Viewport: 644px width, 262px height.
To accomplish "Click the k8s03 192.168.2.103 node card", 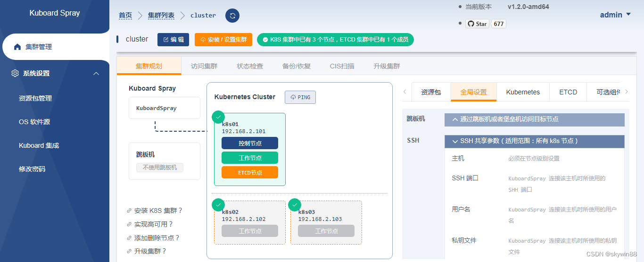I will click(326, 222).
